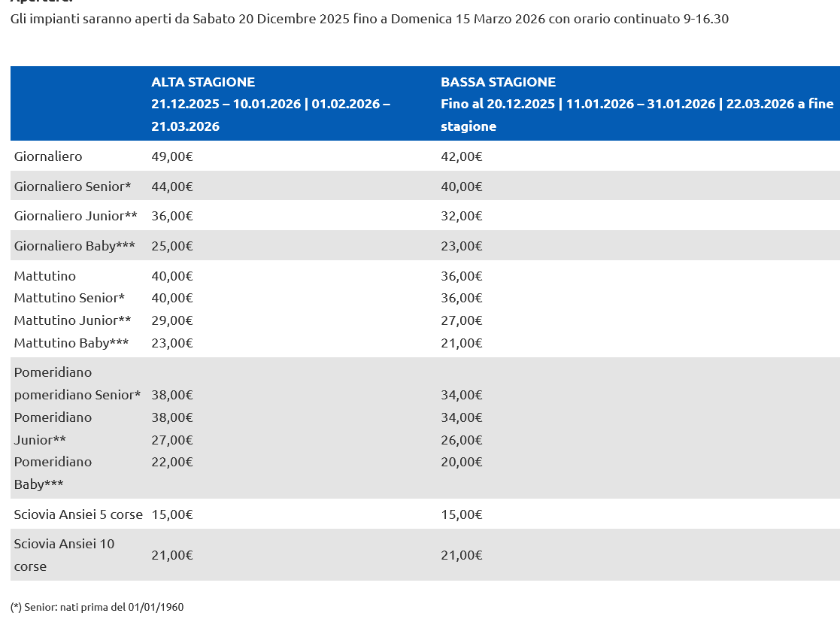This screenshot has width=840, height=619.
Task: Click the Sciovia Ansiei 10 corse label
Action: (x=64, y=554)
